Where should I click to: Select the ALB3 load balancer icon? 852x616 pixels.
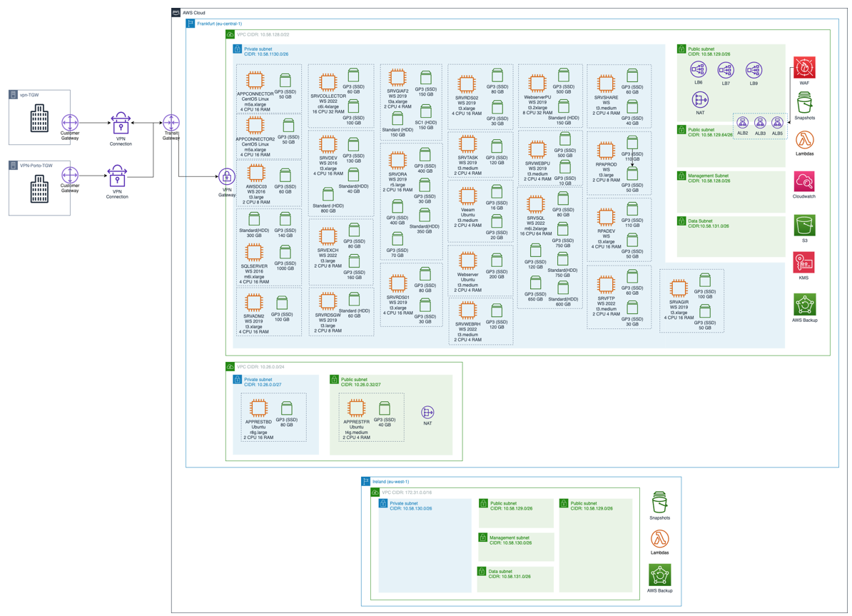760,123
